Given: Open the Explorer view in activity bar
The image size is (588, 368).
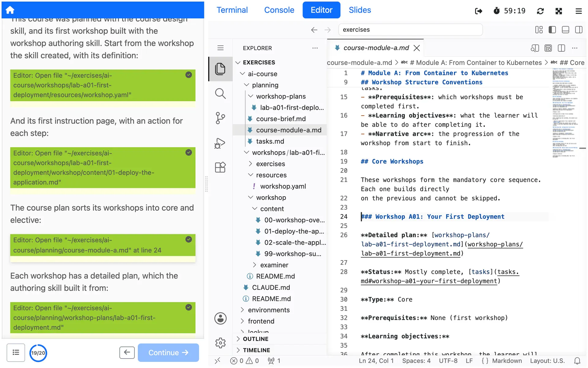Looking at the screenshot, I should tap(220, 69).
